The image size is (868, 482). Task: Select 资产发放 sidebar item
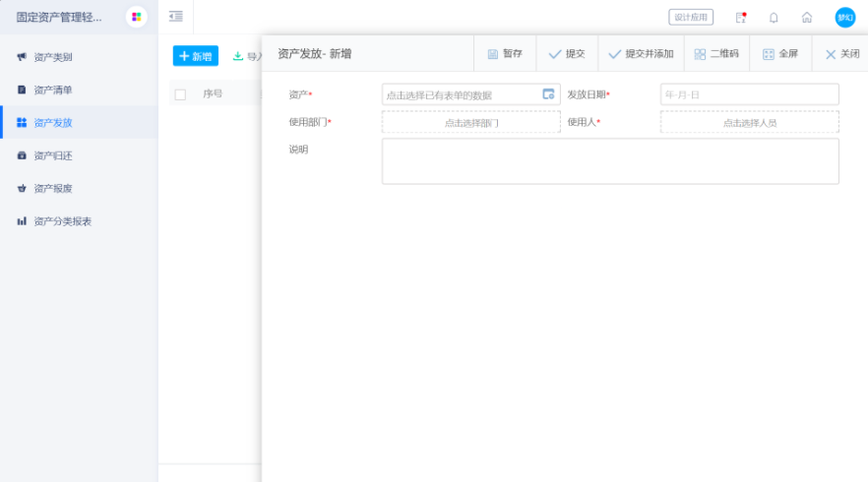point(79,122)
